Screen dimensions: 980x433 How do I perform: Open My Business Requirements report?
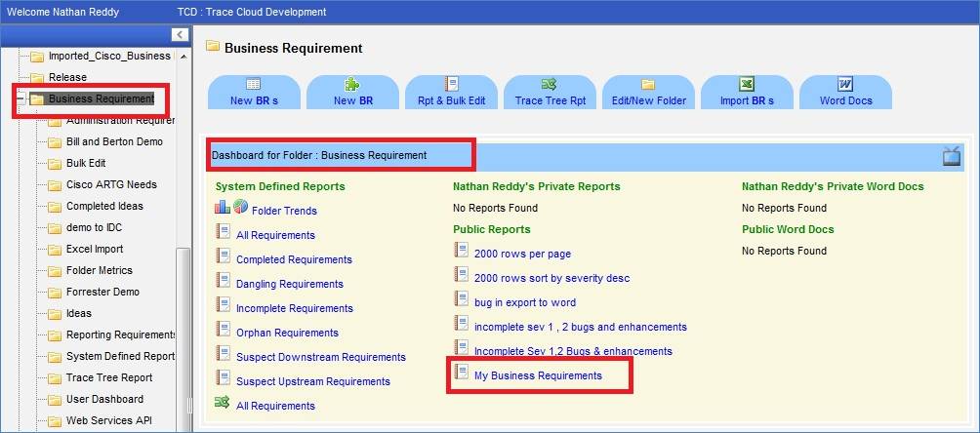538,375
